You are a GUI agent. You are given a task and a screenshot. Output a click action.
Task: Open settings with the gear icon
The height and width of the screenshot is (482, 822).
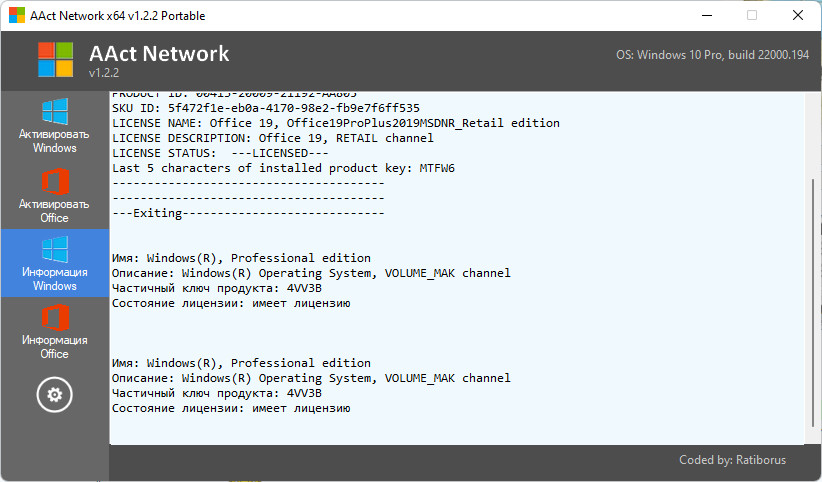coord(54,395)
